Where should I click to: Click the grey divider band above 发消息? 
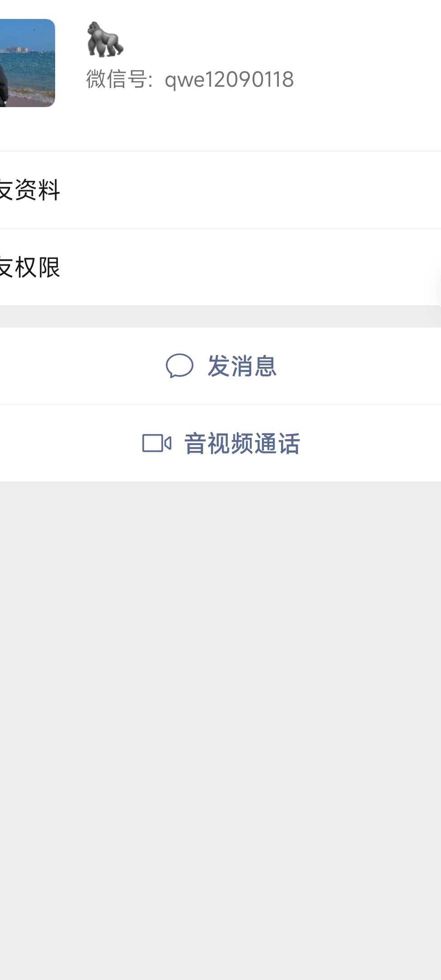click(220, 317)
